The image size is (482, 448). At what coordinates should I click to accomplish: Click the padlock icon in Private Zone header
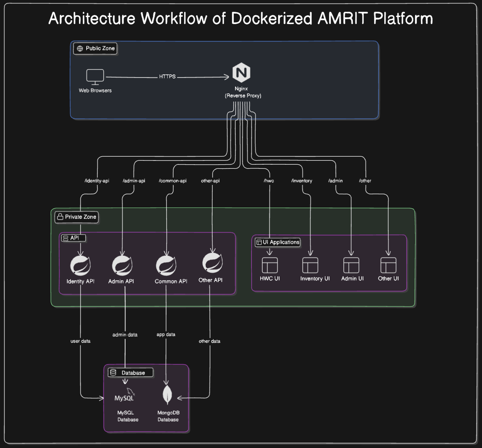[59, 217]
